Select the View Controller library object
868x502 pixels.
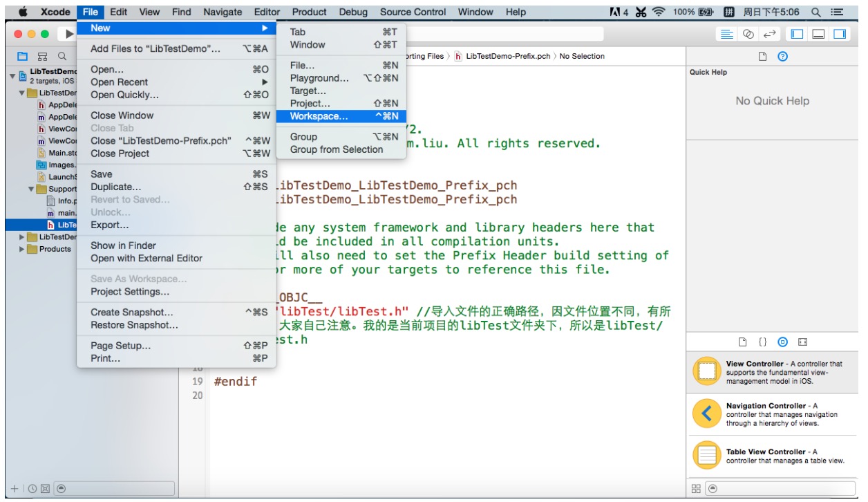coord(773,372)
